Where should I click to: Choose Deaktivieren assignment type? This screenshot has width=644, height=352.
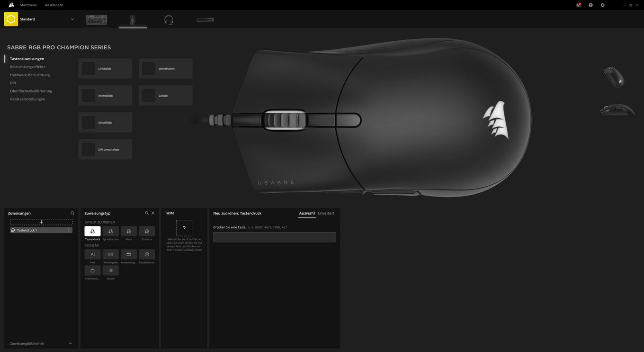coord(147,254)
